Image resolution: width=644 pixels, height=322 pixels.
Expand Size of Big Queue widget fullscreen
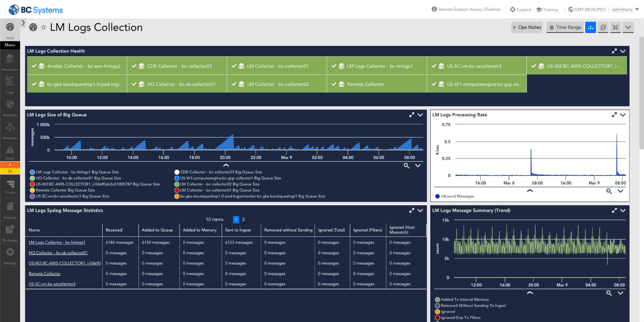coord(412,115)
